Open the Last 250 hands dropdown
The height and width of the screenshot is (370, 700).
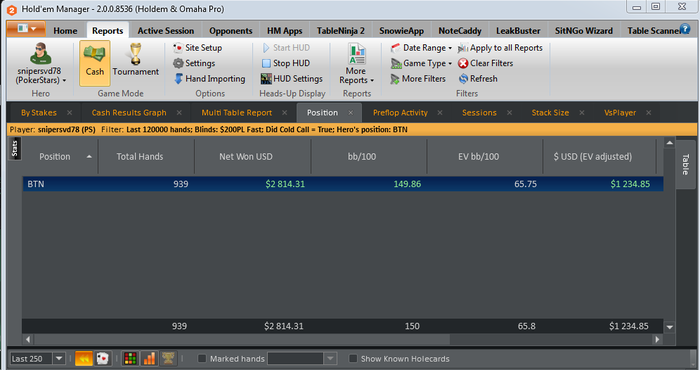59,358
